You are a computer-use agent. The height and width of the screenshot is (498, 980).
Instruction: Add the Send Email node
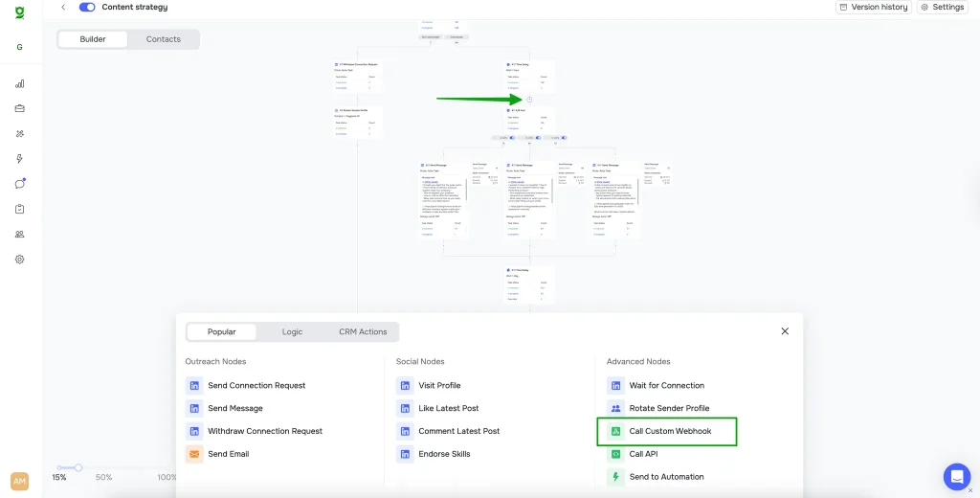(x=228, y=454)
